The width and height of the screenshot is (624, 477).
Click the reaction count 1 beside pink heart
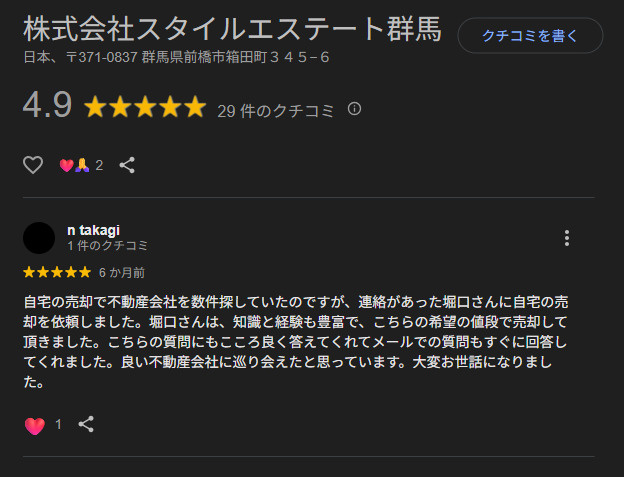point(58,425)
